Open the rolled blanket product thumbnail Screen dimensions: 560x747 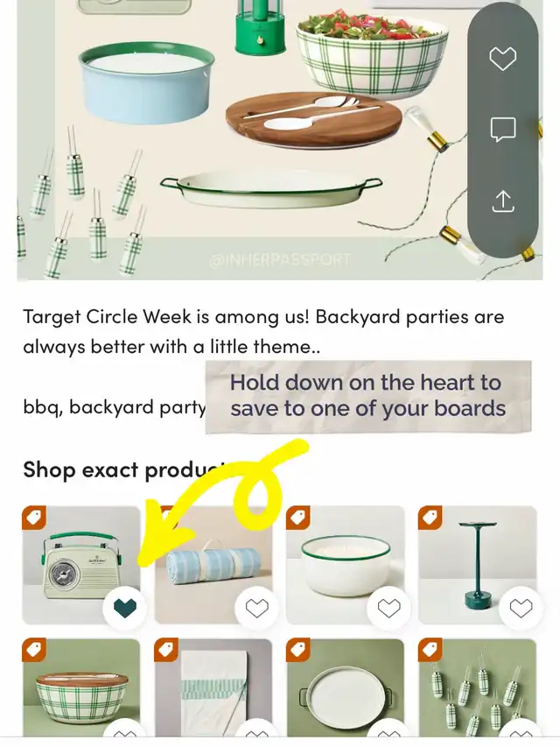coord(213,565)
